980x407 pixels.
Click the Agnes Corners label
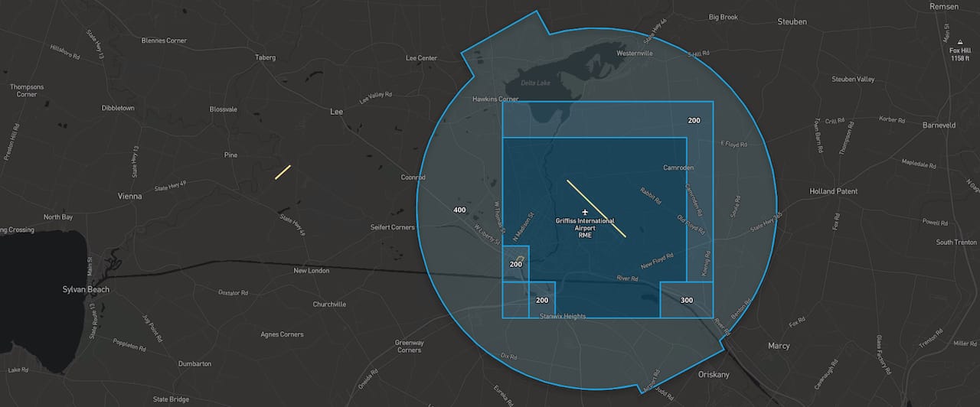point(282,334)
